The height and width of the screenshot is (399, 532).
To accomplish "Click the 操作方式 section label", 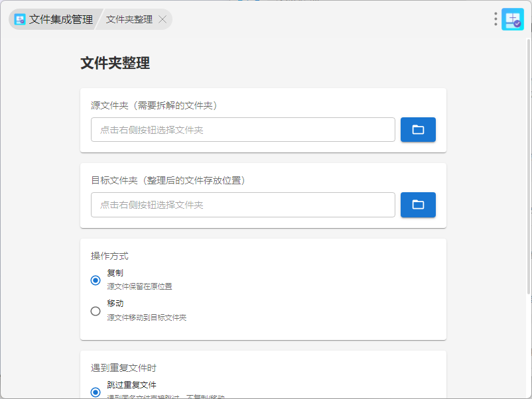I will point(109,256).
